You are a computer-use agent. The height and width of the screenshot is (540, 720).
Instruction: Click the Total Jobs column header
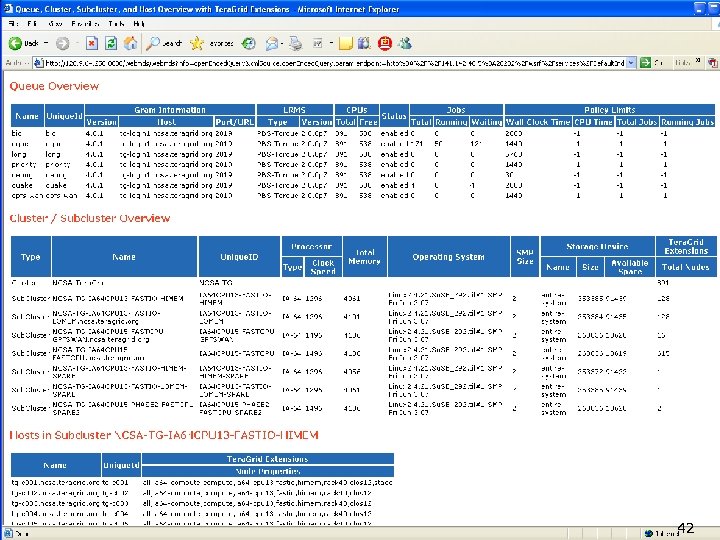637,122
